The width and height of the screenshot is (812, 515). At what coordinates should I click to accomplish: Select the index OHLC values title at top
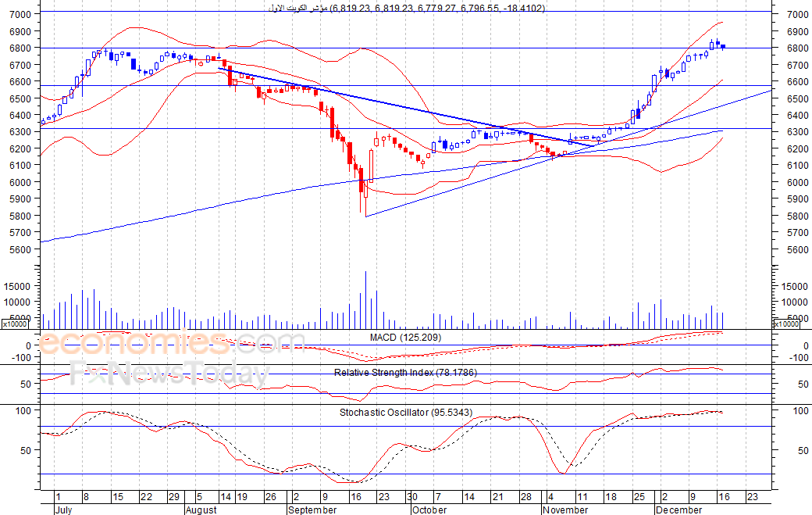(407, 8)
